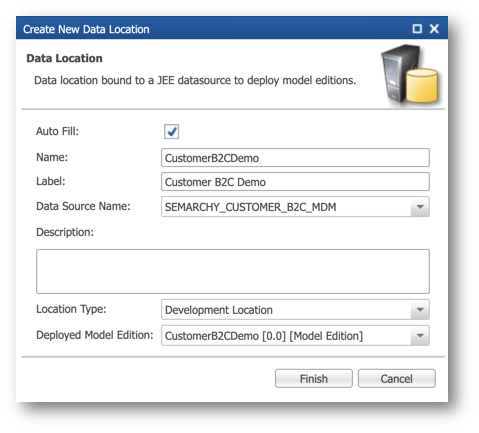This screenshot has height=433, width=479.
Task: Close the Create New Data Location dialog
Action: pyautogui.click(x=434, y=29)
